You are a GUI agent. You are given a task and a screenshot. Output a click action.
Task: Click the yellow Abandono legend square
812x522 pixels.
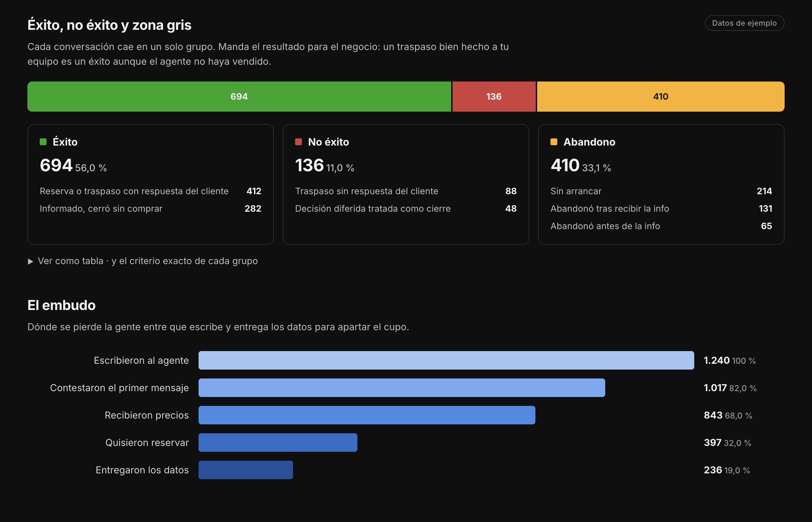point(554,142)
